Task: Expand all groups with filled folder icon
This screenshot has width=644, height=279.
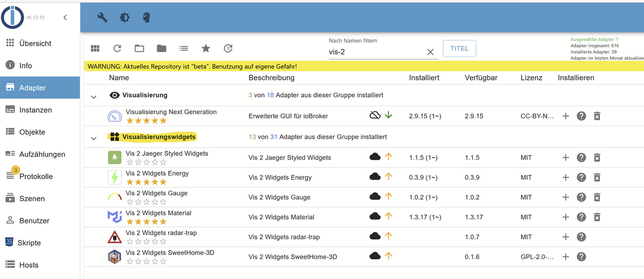Action: pyautogui.click(x=162, y=48)
